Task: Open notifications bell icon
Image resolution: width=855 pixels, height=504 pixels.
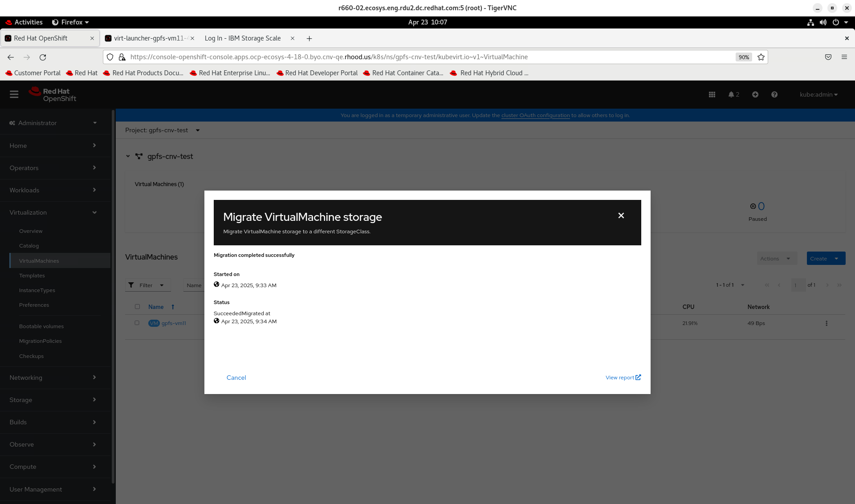Action: coord(731,94)
